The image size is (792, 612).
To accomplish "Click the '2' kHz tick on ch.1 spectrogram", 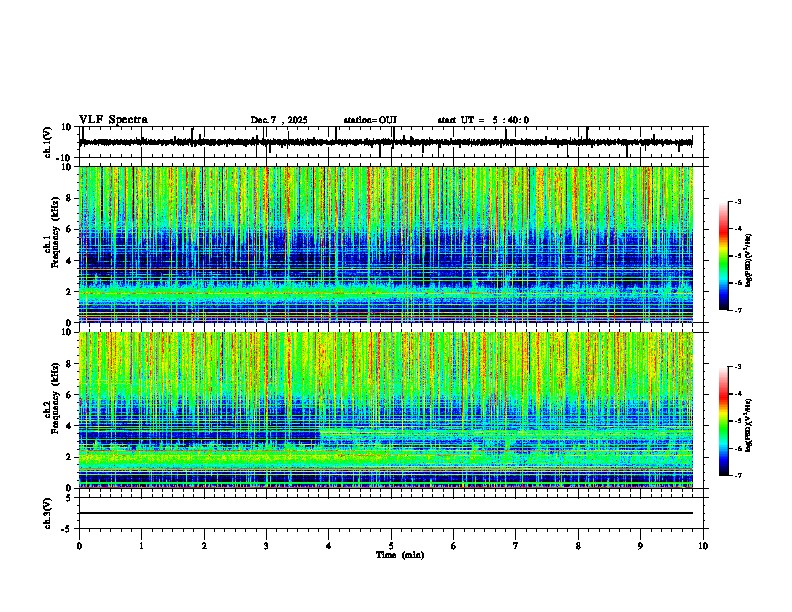I will (70, 292).
